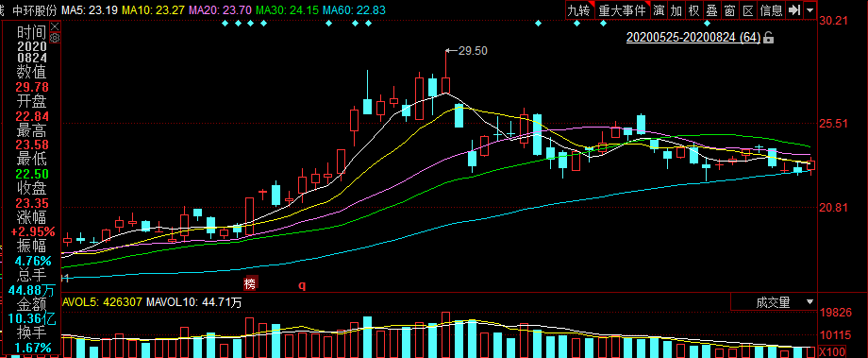Click the date range 20200525-20200824 link

click(693, 38)
